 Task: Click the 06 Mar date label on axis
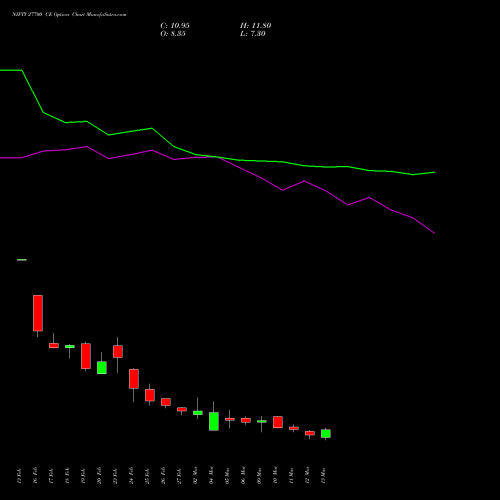pyautogui.click(x=243, y=475)
